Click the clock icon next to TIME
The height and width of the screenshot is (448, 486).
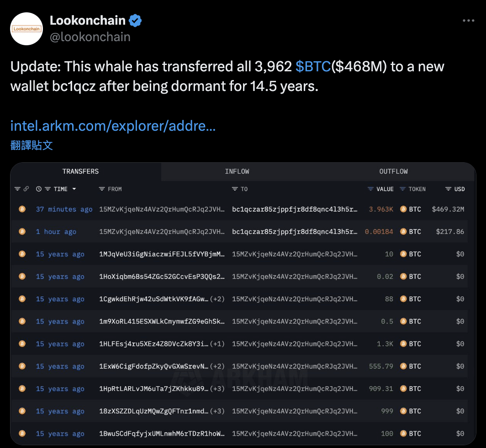click(x=39, y=189)
